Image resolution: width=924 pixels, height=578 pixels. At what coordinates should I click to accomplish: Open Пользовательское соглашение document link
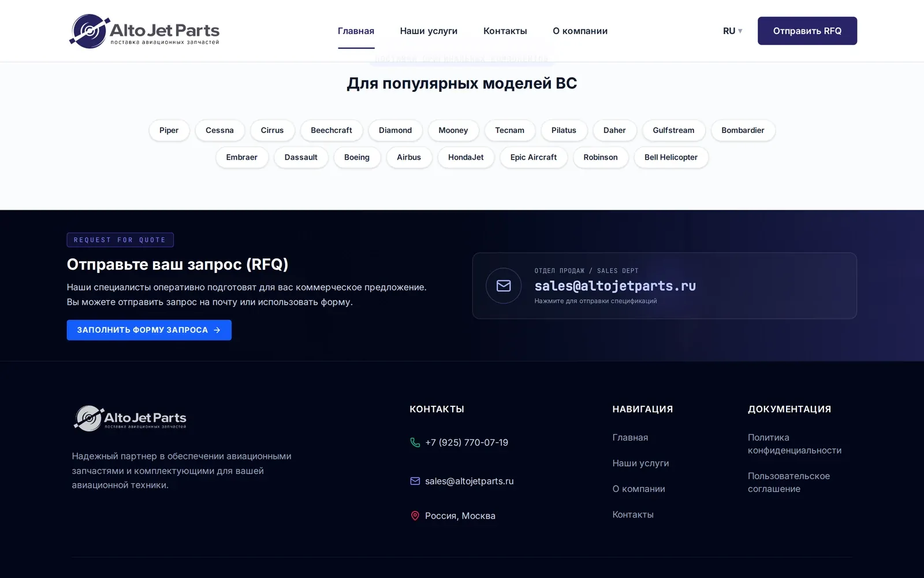(x=789, y=482)
